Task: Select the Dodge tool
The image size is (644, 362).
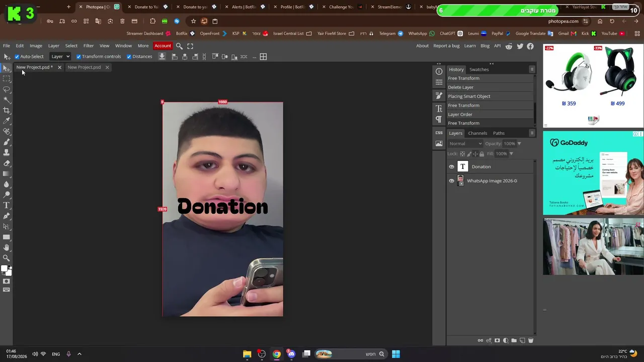Action: pos(7,195)
